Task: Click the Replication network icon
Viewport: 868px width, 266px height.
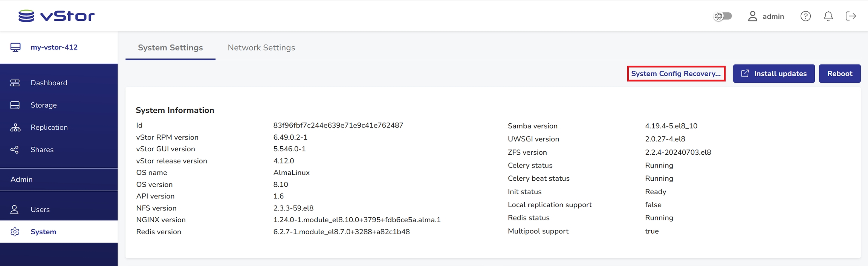Action: [15, 128]
